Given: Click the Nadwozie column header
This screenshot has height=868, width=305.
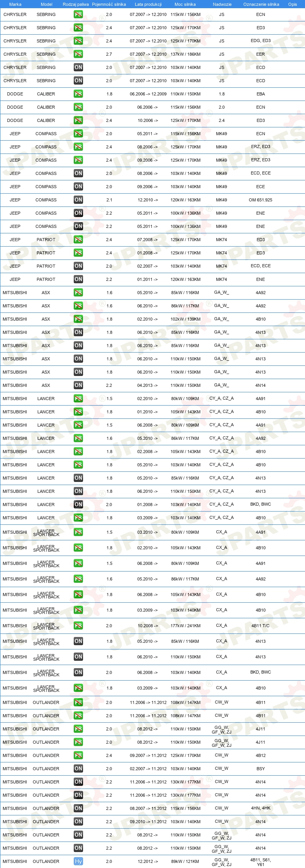Looking at the screenshot, I should [222, 4].
